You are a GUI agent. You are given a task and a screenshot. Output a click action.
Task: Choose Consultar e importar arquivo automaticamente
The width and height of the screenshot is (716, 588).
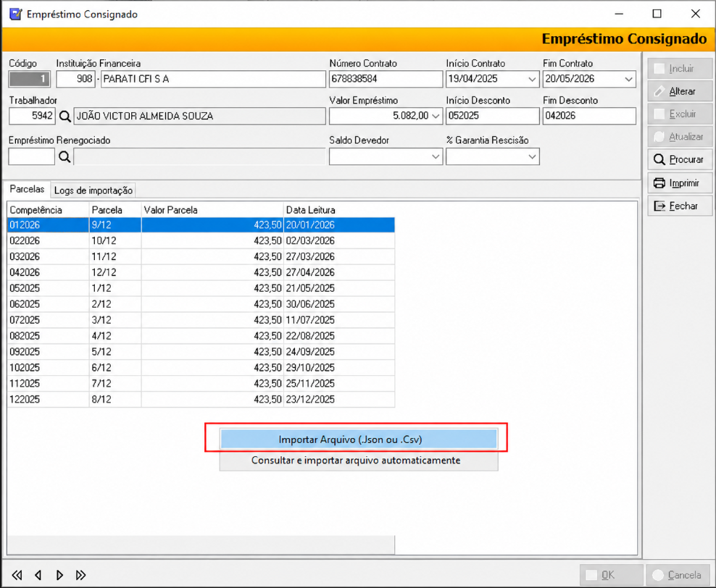(359, 461)
